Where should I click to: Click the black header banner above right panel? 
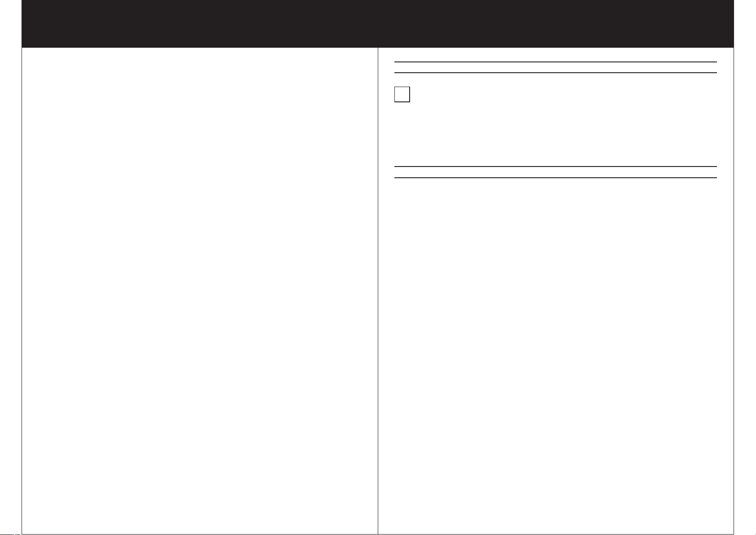pyautogui.click(x=556, y=24)
